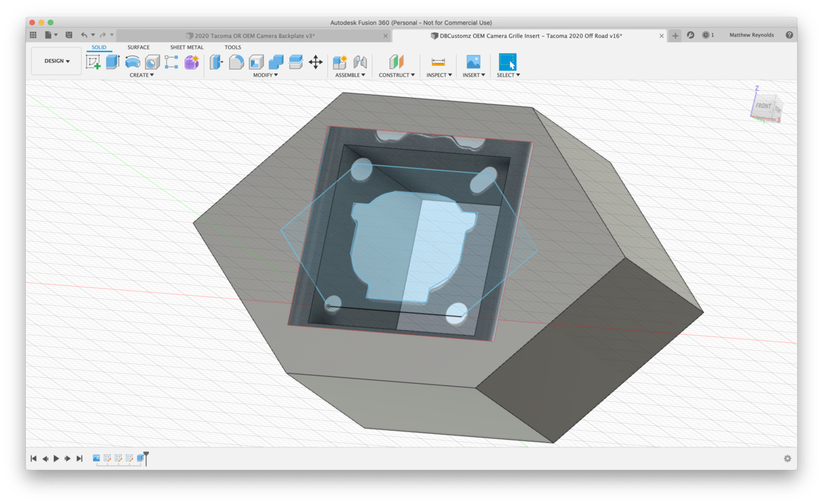
Task: Select the Fillet tool
Action: pyautogui.click(x=237, y=62)
